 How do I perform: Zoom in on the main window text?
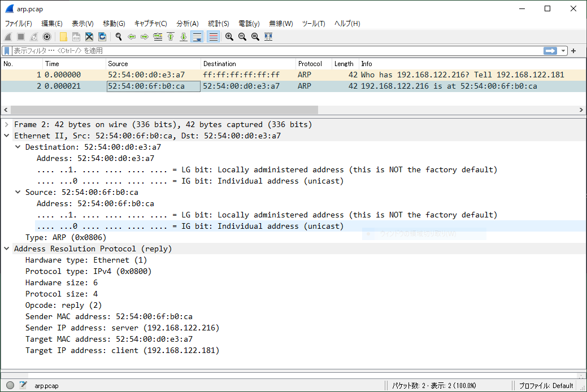tap(229, 37)
